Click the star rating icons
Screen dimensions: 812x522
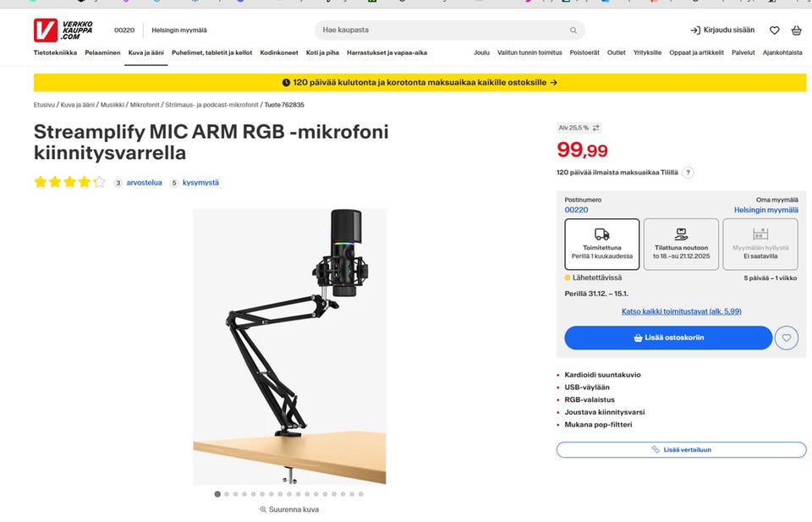click(x=69, y=182)
